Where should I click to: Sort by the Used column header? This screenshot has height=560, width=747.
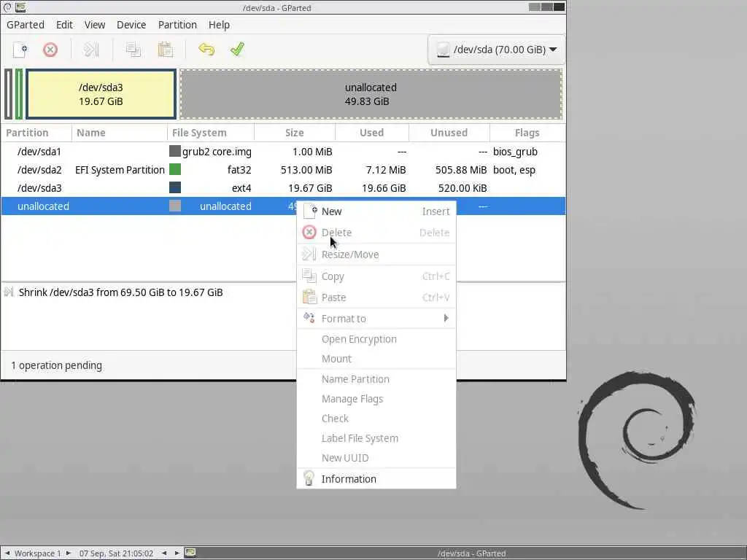(x=371, y=133)
